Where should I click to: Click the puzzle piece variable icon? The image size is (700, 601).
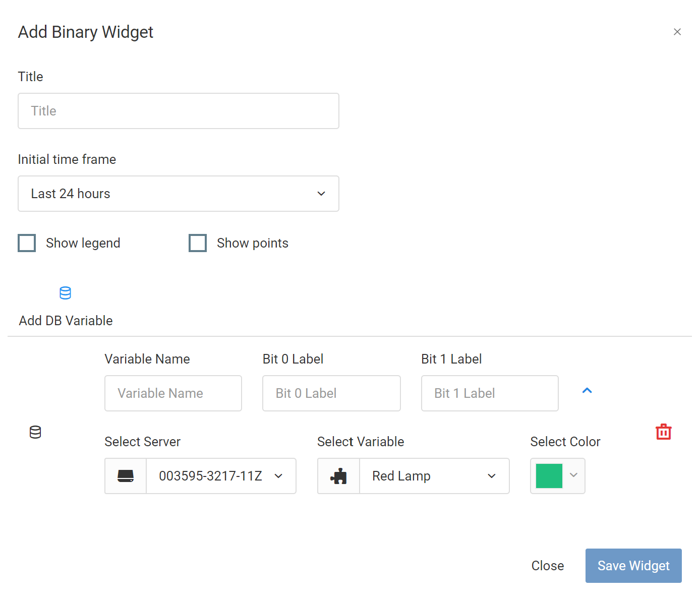338,476
